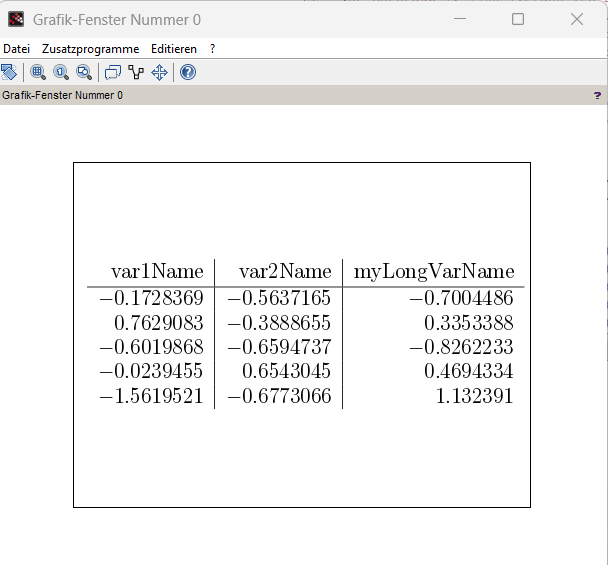
Task: Click the value 1.132391
Action: coord(475,396)
